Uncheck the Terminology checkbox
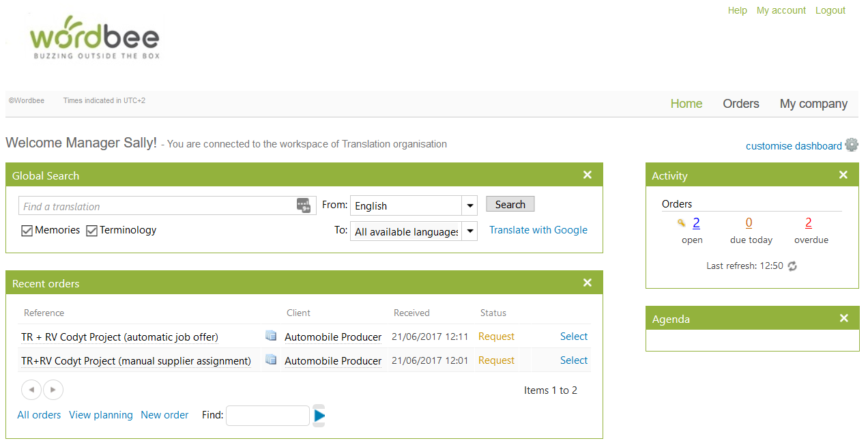Screen dimensions: 868x443 pyautogui.click(x=92, y=231)
